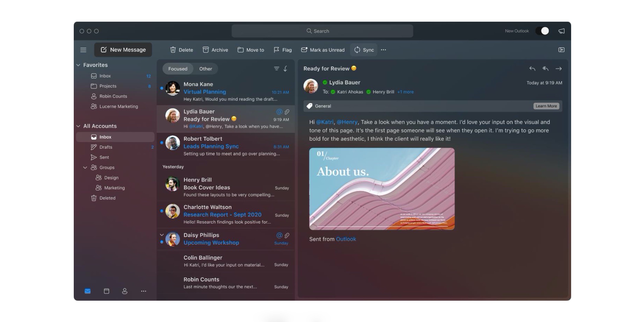The height and width of the screenshot is (322, 644).
Task: Click the New Message compose icon
Action: (x=103, y=49)
